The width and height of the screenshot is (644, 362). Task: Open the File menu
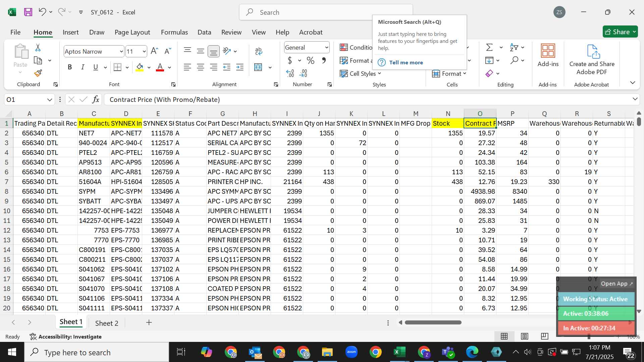click(15, 32)
